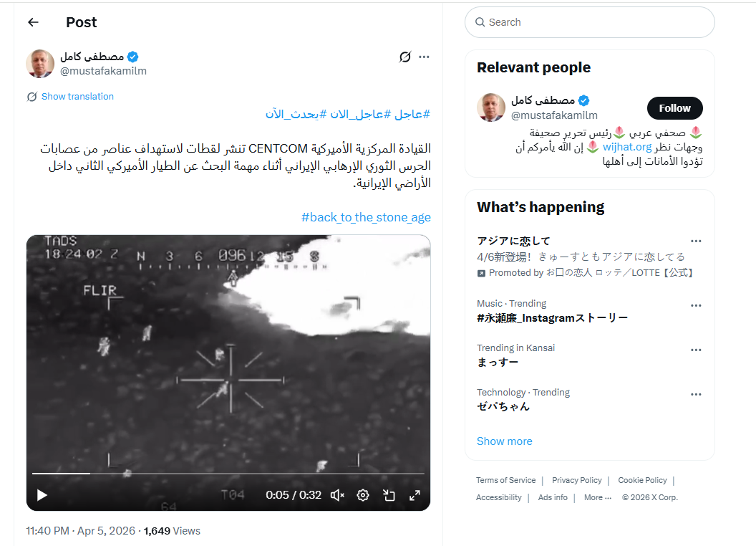Open options for Music Trending item
756x546 pixels.
(x=696, y=305)
